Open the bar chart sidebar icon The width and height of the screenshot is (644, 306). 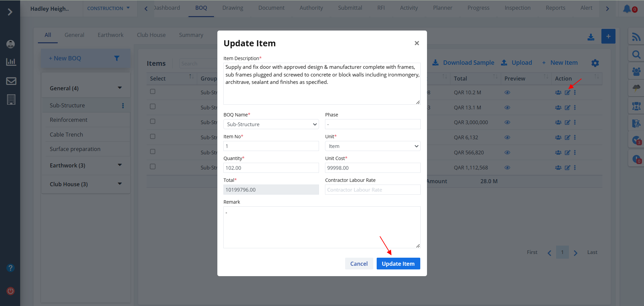coord(11,62)
